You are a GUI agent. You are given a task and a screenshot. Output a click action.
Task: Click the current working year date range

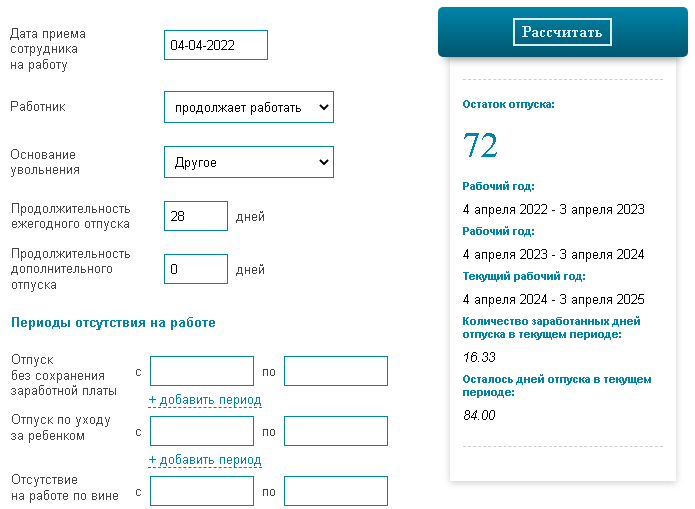tap(554, 299)
